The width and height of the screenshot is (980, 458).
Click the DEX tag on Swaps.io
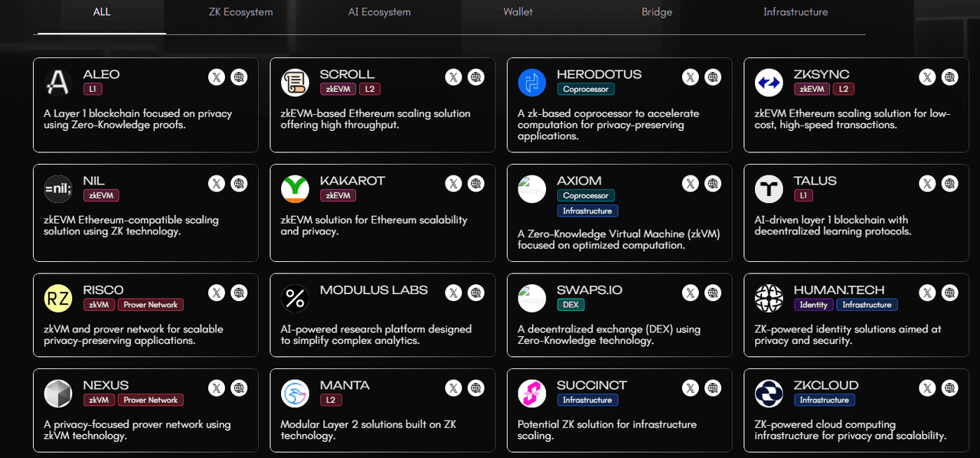tap(570, 305)
